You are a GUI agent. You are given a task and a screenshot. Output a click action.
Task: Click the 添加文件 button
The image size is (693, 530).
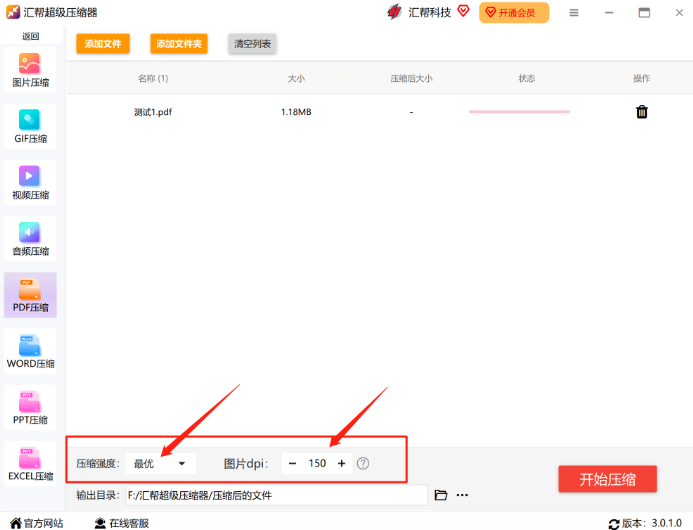(x=103, y=44)
